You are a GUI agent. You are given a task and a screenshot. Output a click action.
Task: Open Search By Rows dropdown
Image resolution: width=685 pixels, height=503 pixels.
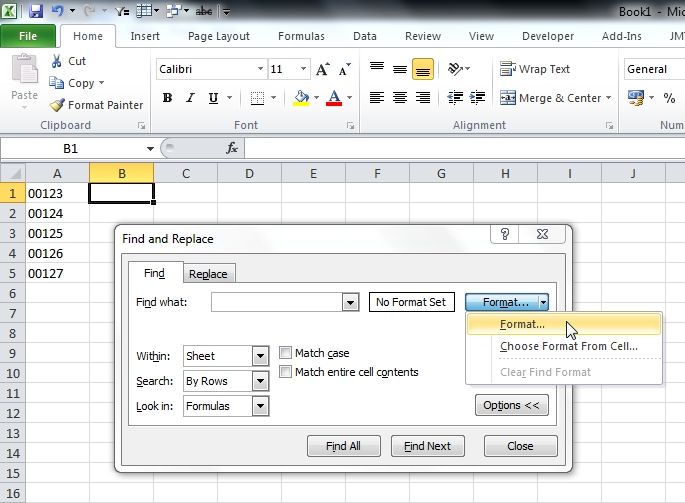(x=260, y=381)
